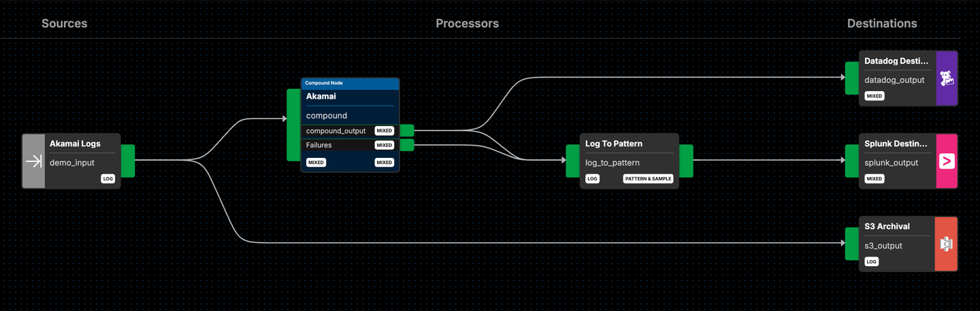
Task: Click the LOG badge on Akamai Logs node
Action: click(x=108, y=179)
